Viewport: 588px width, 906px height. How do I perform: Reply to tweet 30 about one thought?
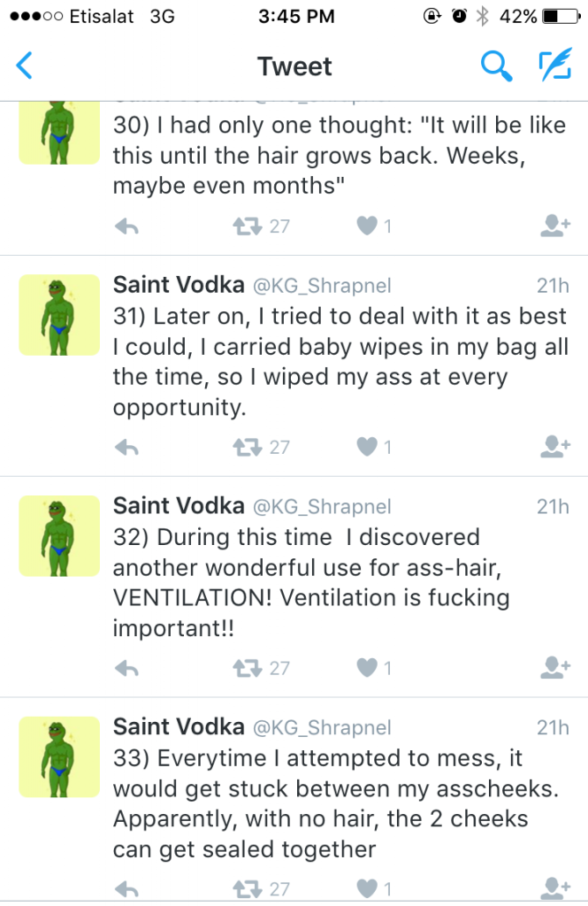coord(127,227)
